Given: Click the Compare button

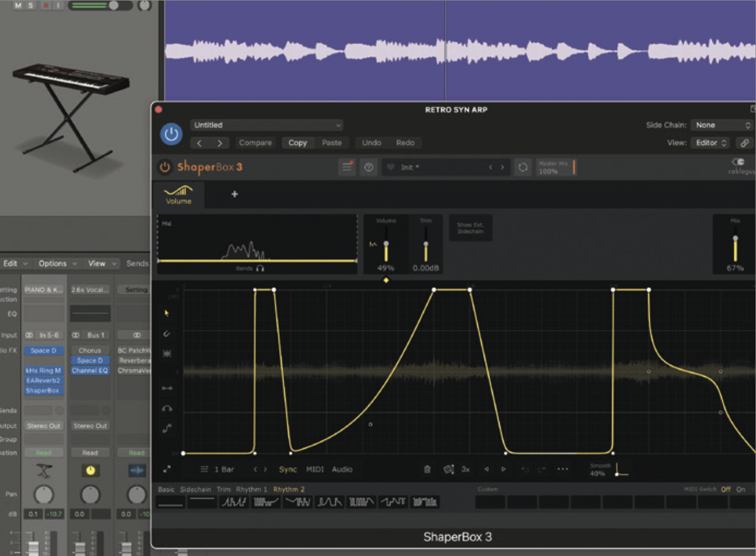Looking at the screenshot, I should coord(255,143).
